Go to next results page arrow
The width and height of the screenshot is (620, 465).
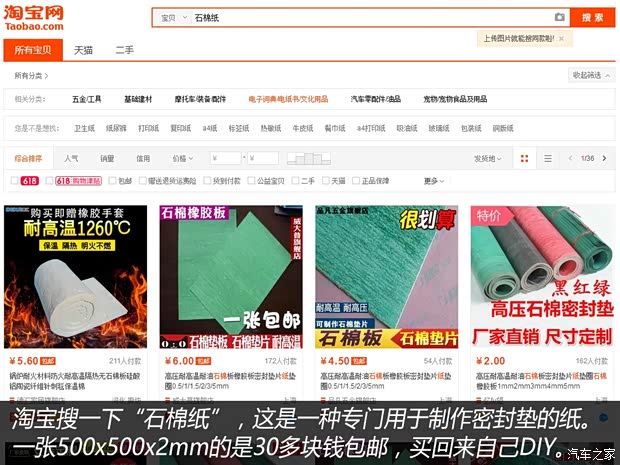coord(604,158)
